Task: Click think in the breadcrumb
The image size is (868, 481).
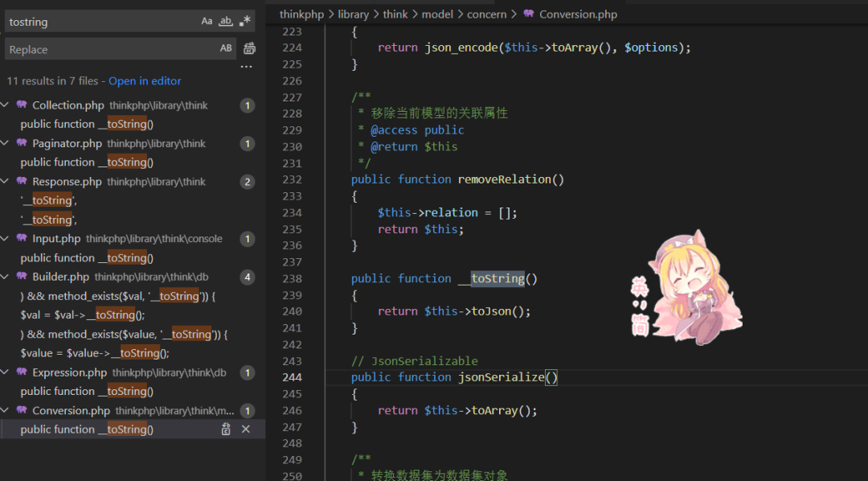Action: (395, 14)
